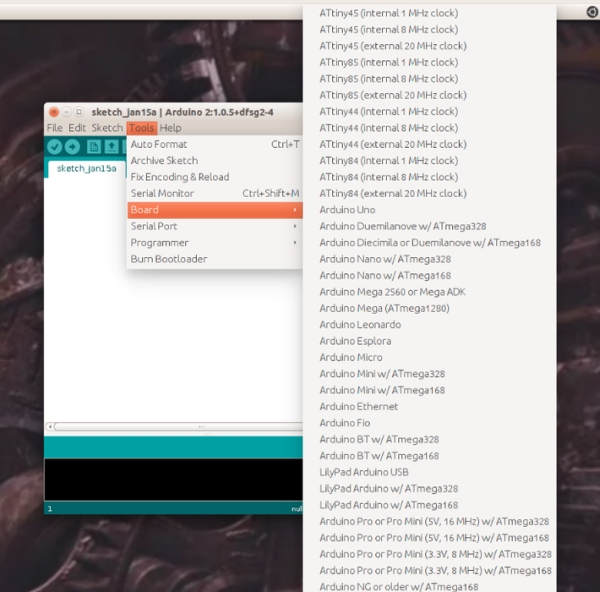Pick Pro Mini (5V, 16 MHz) w/ ATmega168
Viewport: 600px width, 592px height.
(430, 538)
